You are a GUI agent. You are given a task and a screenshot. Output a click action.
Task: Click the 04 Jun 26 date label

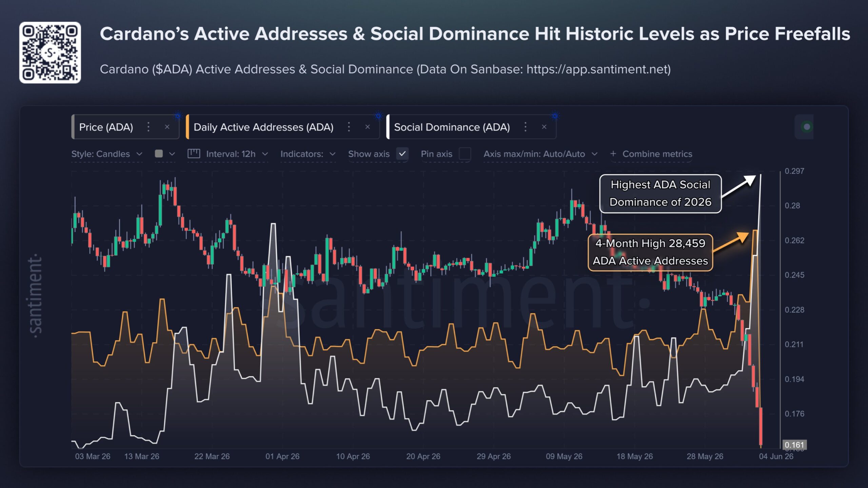776,456
